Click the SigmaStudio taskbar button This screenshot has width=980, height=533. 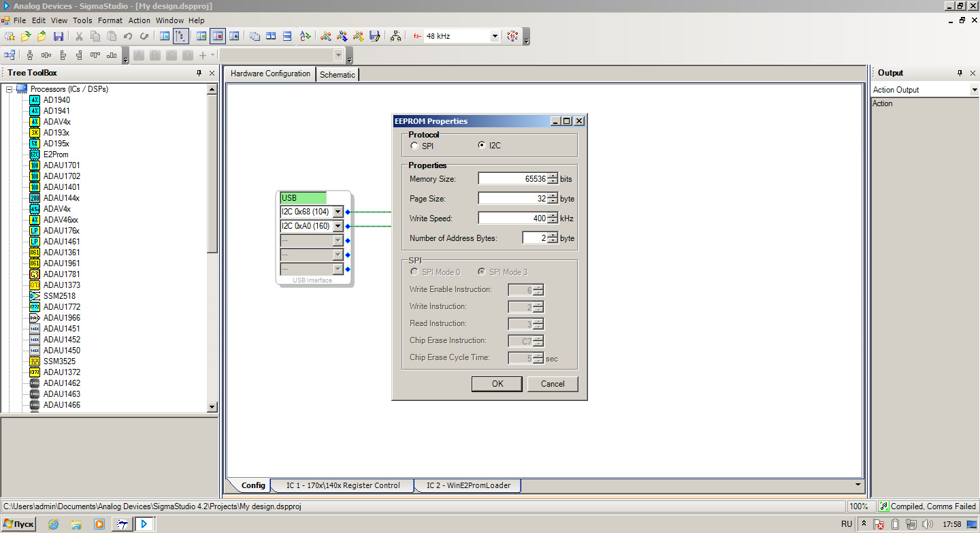(x=144, y=524)
